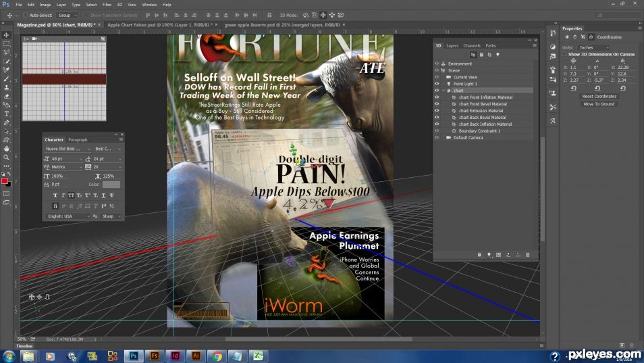Select the Rectangular Marquee tool
Screen dimensions: 644x363
point(6,43)
